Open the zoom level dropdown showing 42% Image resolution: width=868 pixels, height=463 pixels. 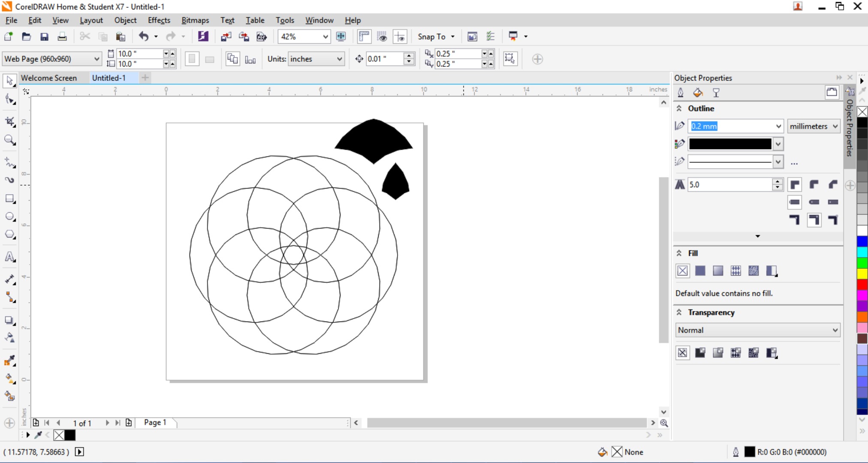[325, 36]
